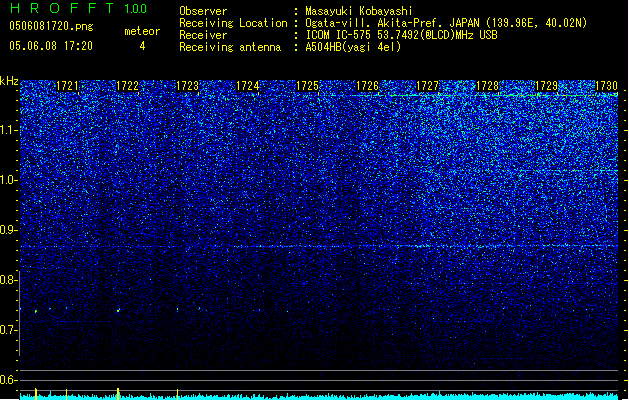Viewport: 629px width, 400px height.
Task: Click the 1726 time marker
Action: click(x=367, y=86)
